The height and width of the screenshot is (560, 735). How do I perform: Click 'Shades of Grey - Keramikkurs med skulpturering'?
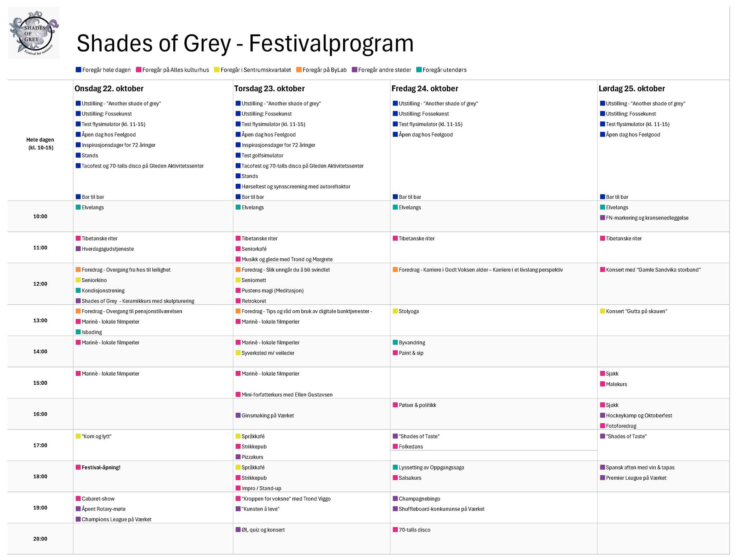[x=138, y=301]
